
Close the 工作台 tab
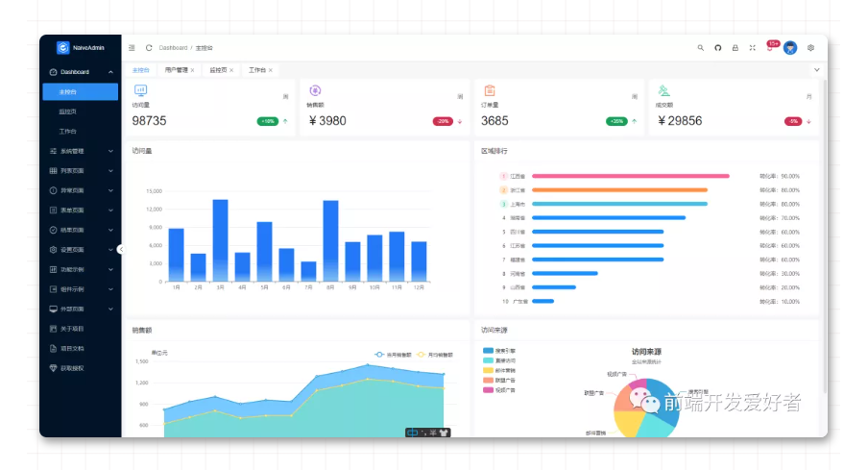pyautogui.click(x=271, y=70)
